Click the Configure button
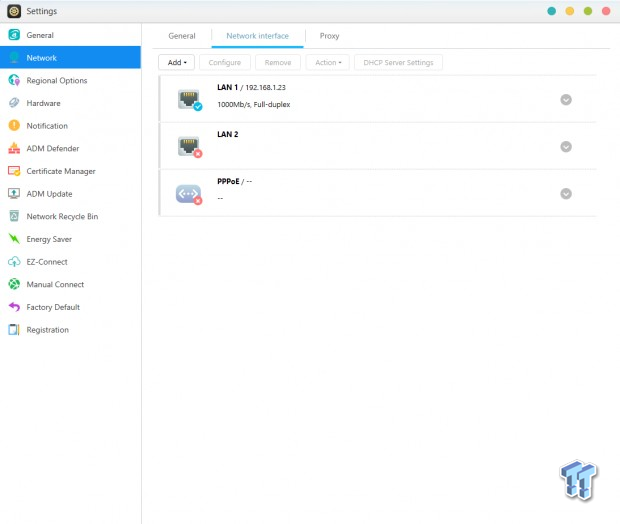Screen dimensions: 620x524 (225, 62)
